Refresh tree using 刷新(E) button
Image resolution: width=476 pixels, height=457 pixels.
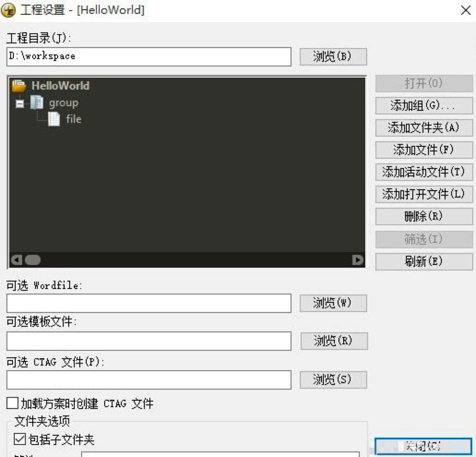(x=423, y=261)
